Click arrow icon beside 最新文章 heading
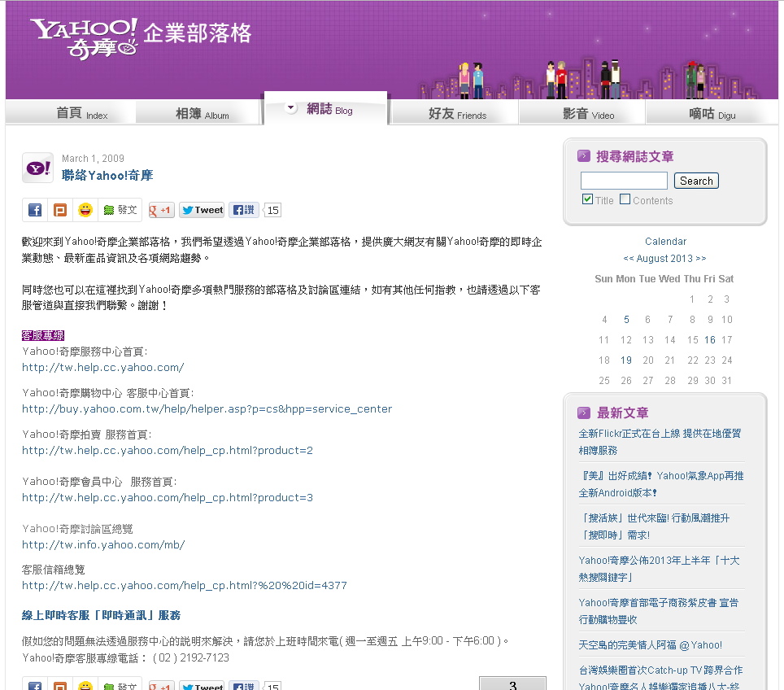 583,413
